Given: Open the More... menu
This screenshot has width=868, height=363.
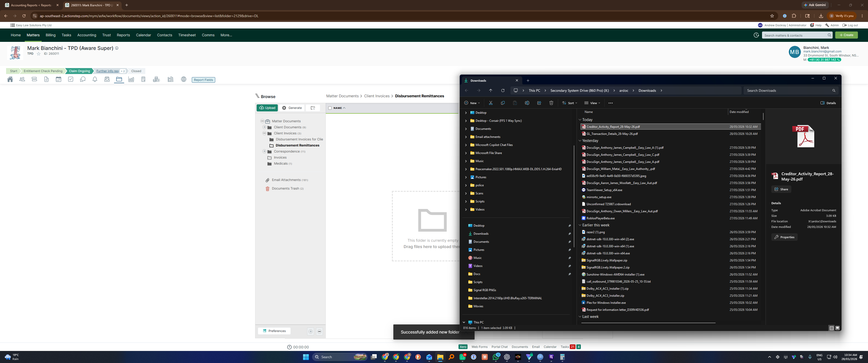Looking at the screenshot, I should 226,35.
